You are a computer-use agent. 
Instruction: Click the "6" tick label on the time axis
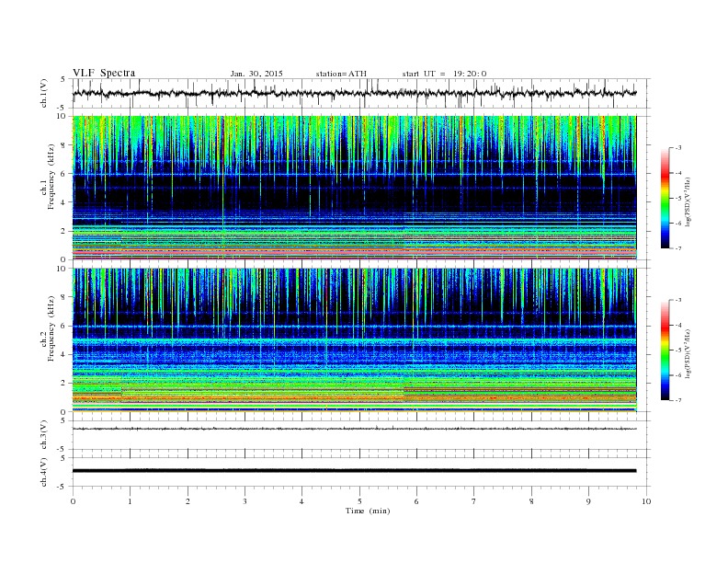point(416,501)
